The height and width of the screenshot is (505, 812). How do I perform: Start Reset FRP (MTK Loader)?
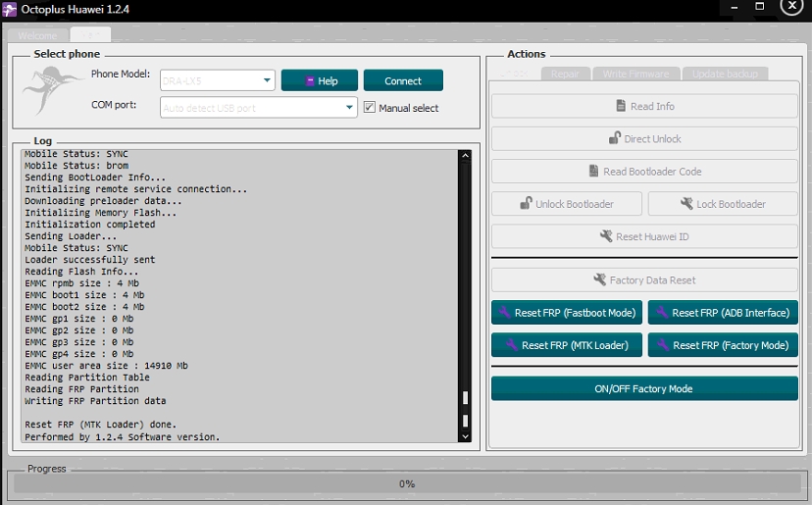coord(567,345)
